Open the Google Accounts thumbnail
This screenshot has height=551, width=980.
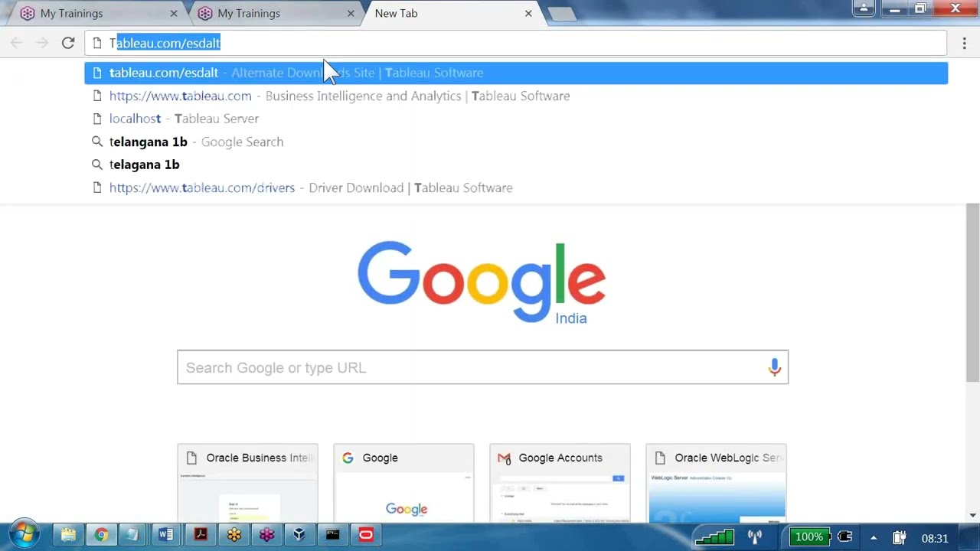coord(560,484)
